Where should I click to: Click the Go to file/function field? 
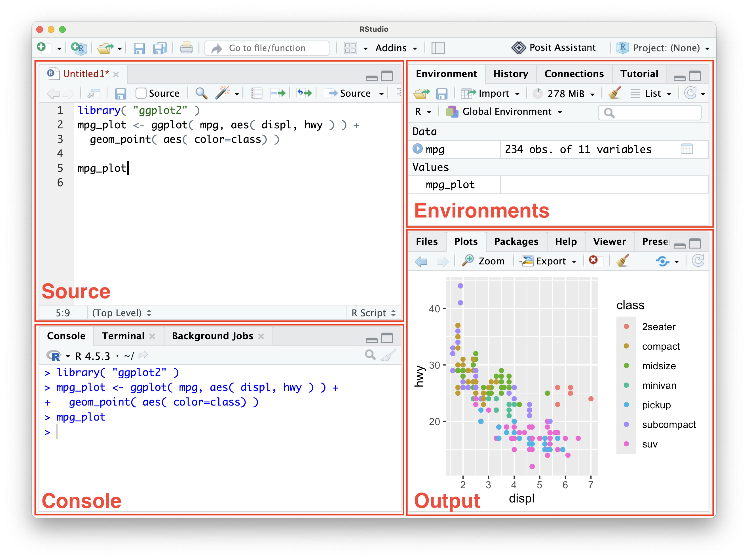coord(267,48)
